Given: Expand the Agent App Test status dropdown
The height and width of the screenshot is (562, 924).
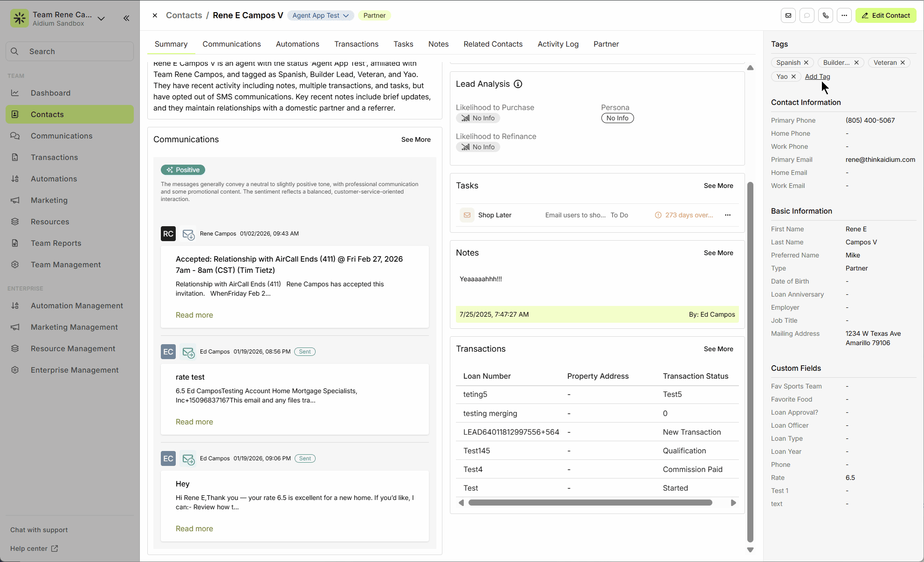Looking at the screenshot, I should pyautogui.click(x=320, y=15).
